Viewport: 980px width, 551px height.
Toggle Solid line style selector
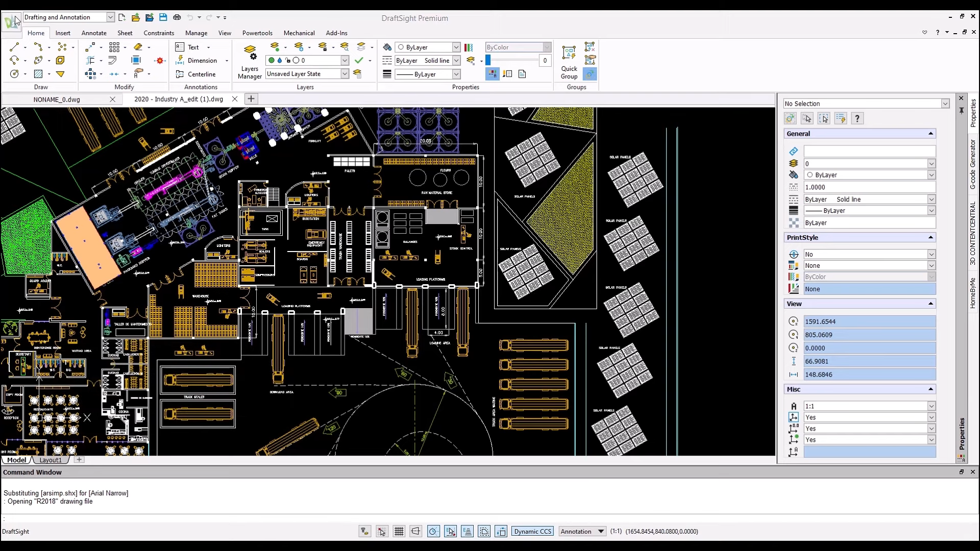456,61
